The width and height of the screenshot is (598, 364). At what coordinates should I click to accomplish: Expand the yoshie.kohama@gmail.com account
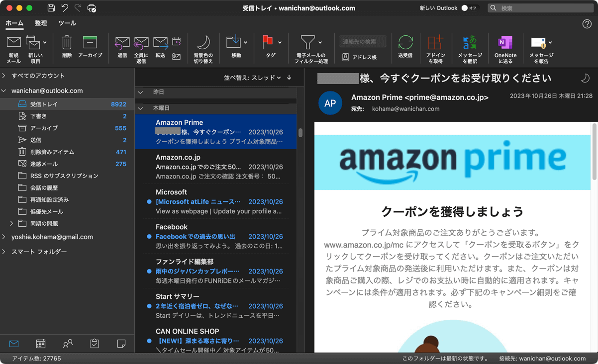[4, 237]
